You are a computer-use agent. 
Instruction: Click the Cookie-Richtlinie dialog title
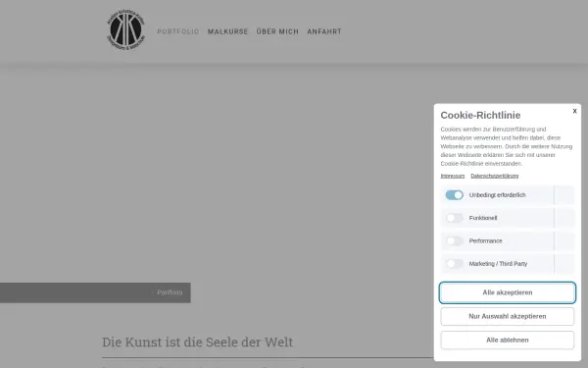pyautogui.click(x=480, y=115)
